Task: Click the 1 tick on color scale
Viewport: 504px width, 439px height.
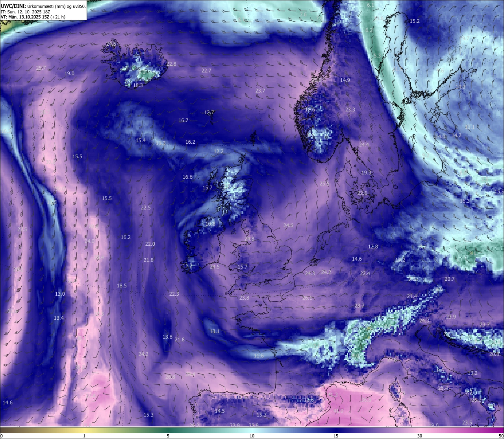Action: pyautogui.click(x=84, y=436)
